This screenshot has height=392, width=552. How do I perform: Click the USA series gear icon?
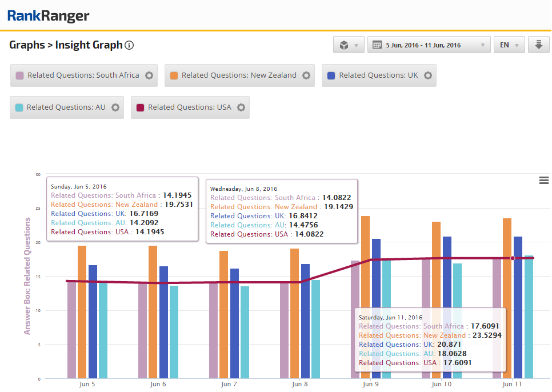coord(241,107)
